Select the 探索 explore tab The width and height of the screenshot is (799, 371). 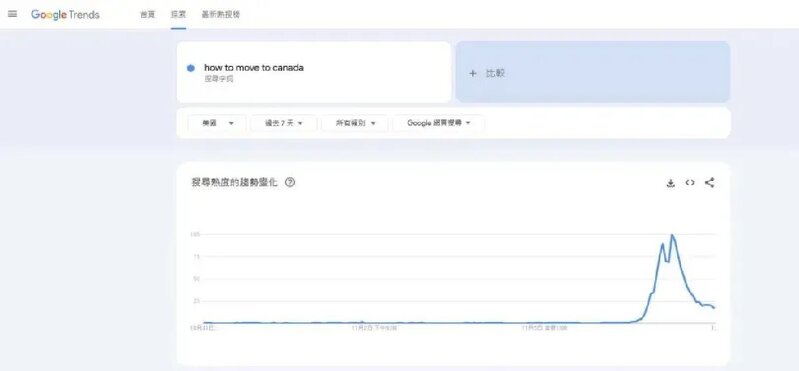178,15
